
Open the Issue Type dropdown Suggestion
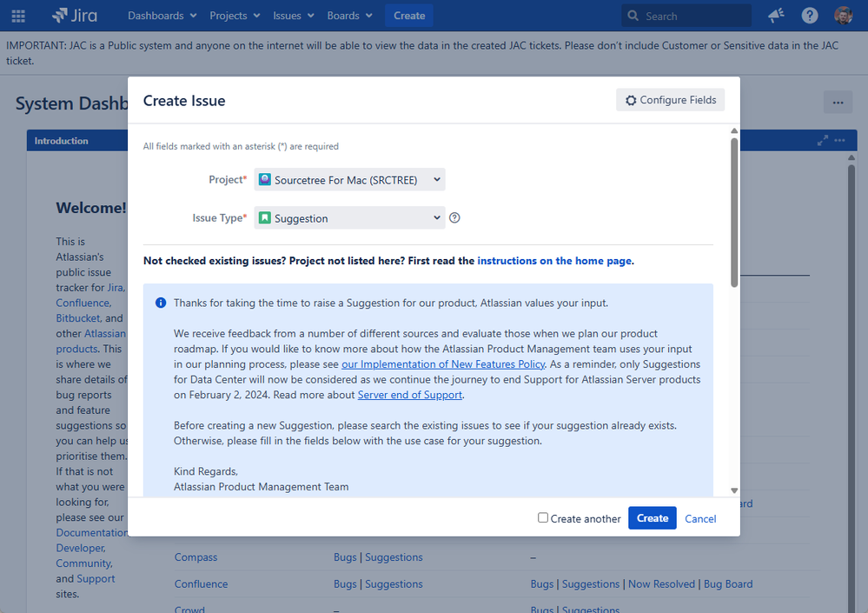pos(350,217)
